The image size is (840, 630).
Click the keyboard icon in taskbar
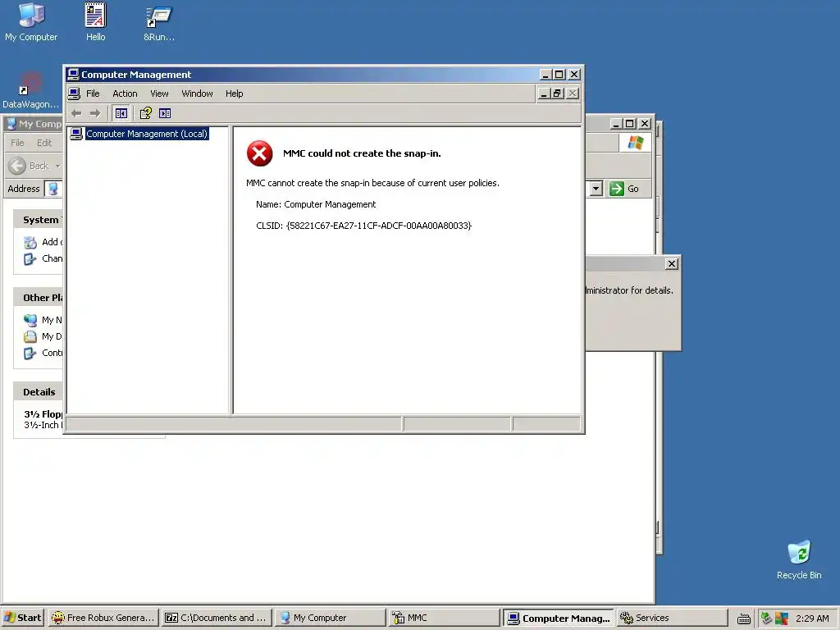coord(743,619)
